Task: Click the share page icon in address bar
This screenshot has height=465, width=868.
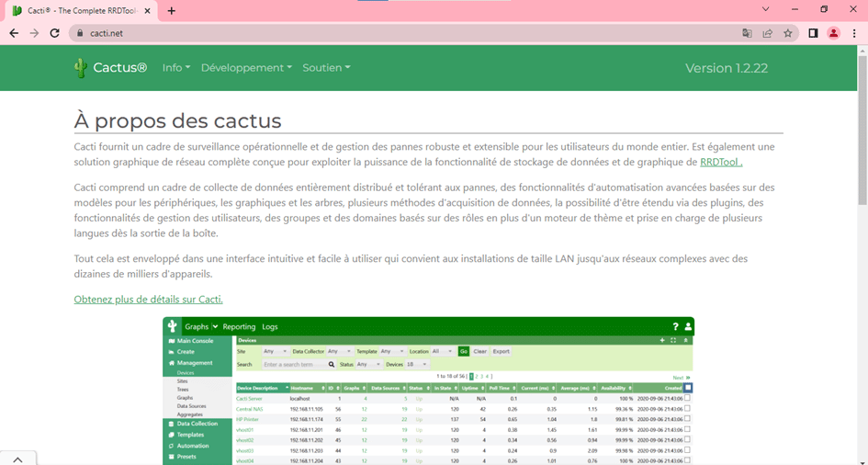Action: coord(767,33)
